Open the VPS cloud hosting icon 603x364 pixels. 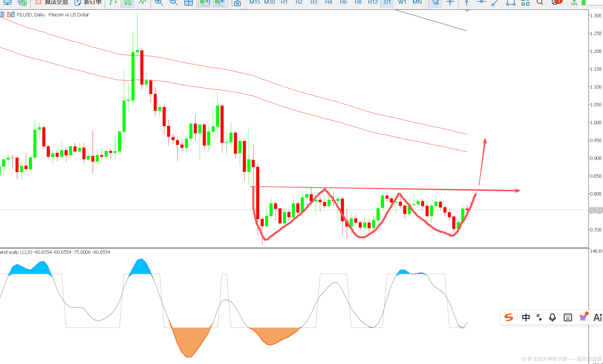(7, 2)
